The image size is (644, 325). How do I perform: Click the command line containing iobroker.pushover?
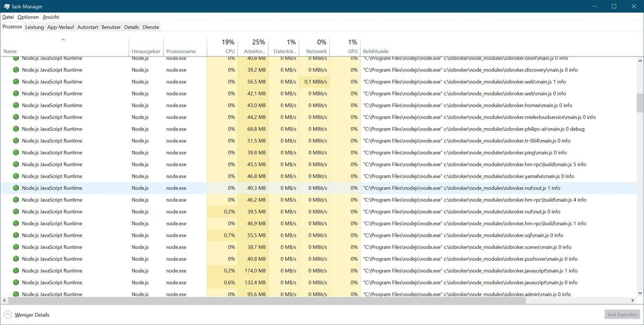tap(470, 258)
